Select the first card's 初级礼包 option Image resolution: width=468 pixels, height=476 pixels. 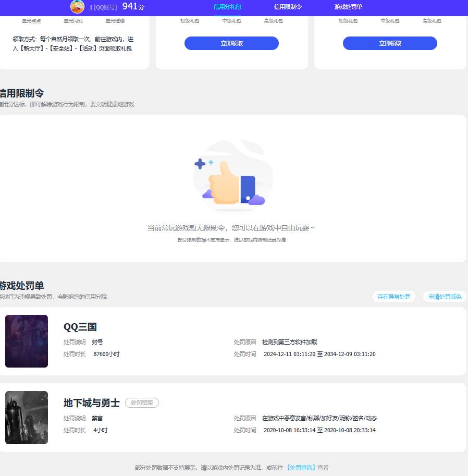click(x=189, y=21)
